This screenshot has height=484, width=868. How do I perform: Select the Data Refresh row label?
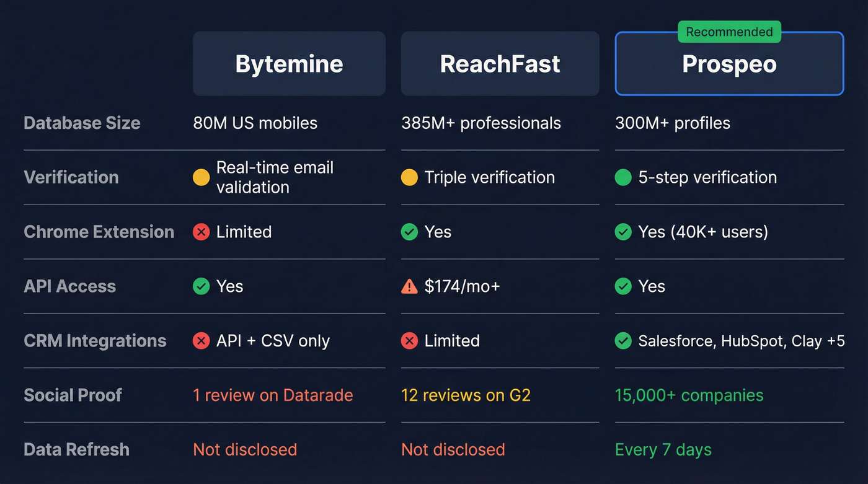(77, 450)
